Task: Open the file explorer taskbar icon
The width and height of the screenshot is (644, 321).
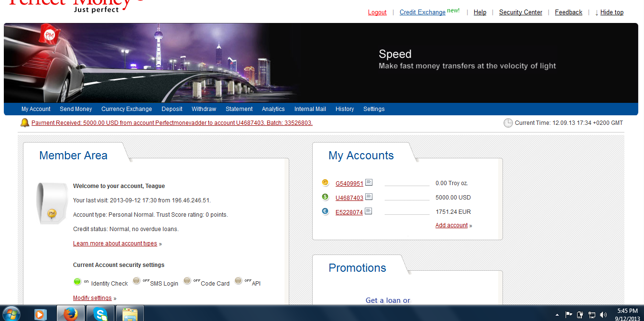Action: 130,314
